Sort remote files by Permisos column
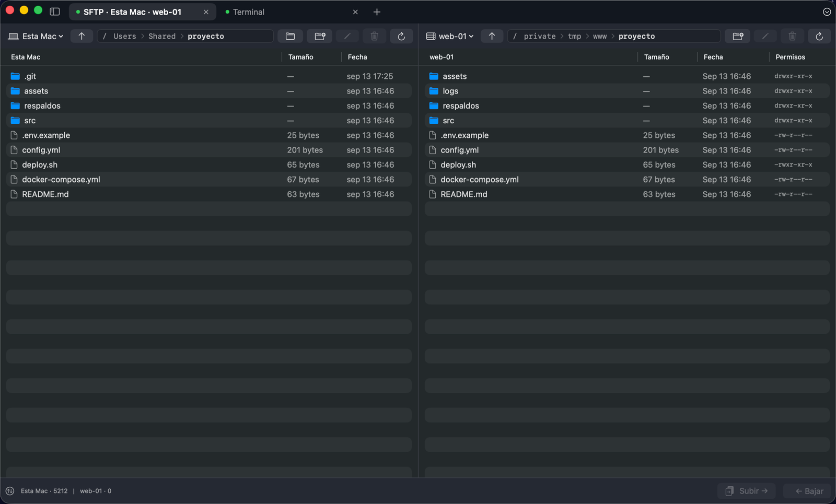 (790, 57)
